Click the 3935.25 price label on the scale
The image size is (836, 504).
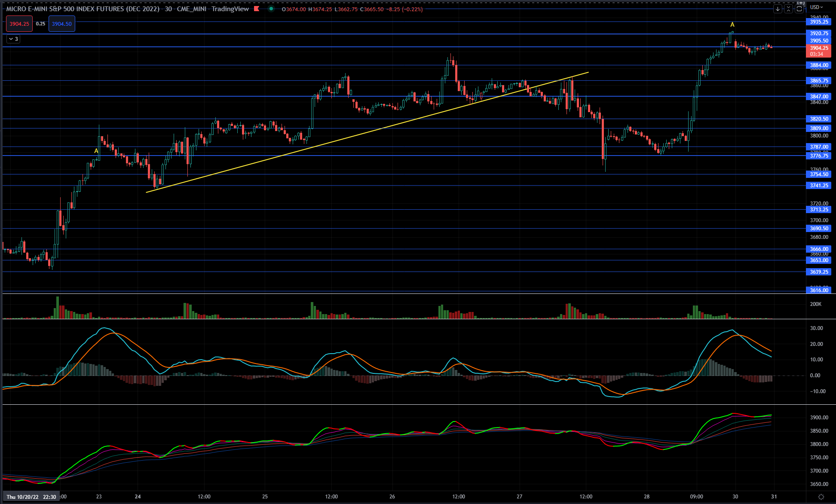tap(819, 21)
